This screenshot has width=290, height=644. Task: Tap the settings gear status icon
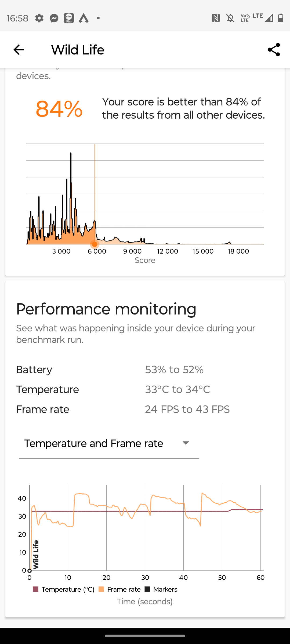click(x=39, y=18)
